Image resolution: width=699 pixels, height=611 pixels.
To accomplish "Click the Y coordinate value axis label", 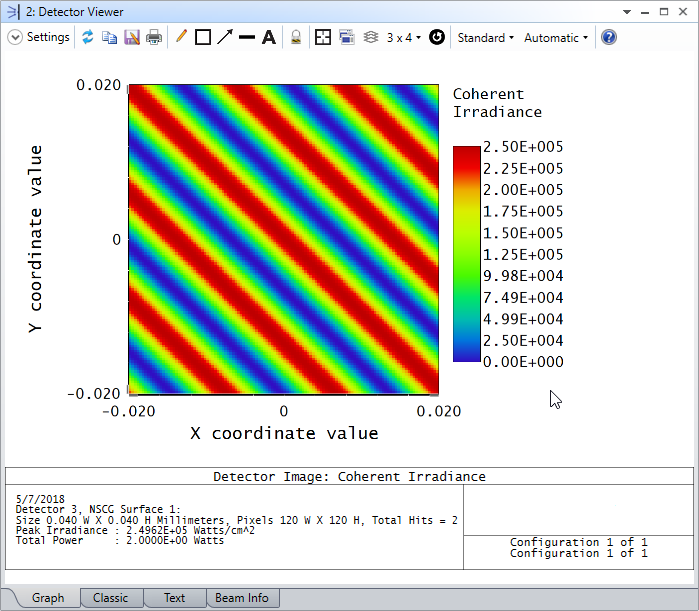I will [x=35, y=239].
